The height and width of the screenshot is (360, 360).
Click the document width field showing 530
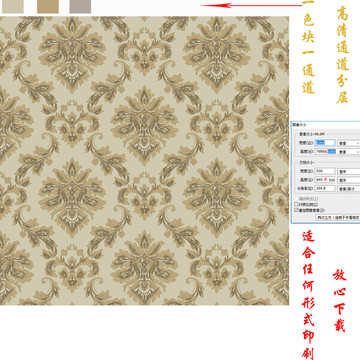point(325,171)
